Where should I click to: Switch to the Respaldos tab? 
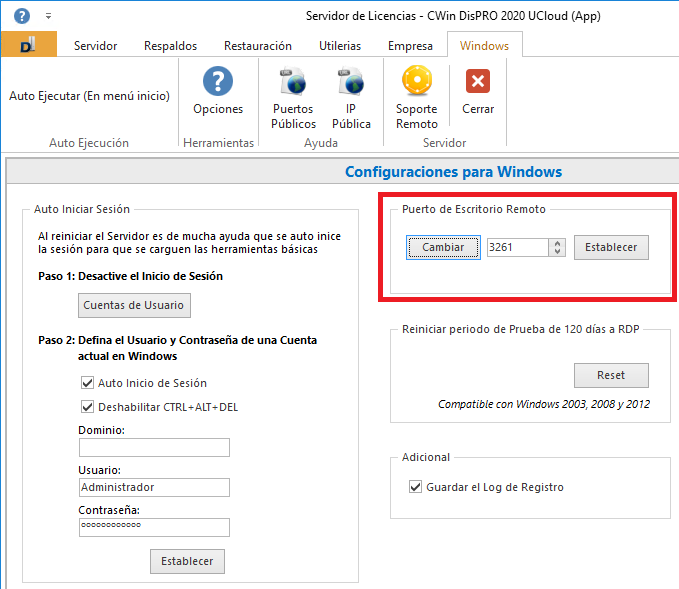coord(170,46)
